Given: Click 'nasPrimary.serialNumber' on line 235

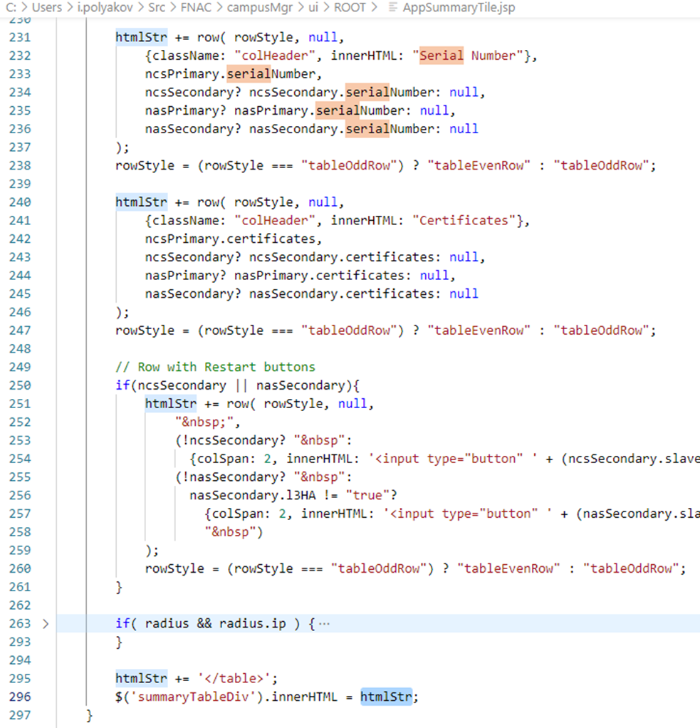Looking at the screenshot, I should coord(319,110).
